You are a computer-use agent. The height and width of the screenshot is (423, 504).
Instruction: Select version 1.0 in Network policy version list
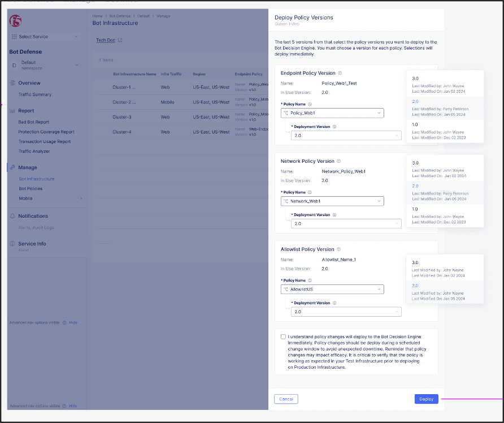(x=416, y=209)
